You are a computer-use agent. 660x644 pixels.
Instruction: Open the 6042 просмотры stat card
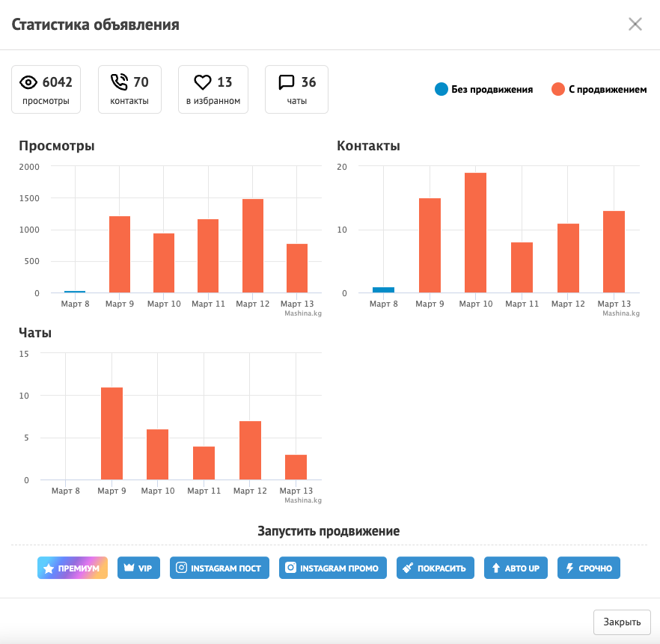[46, 89]
